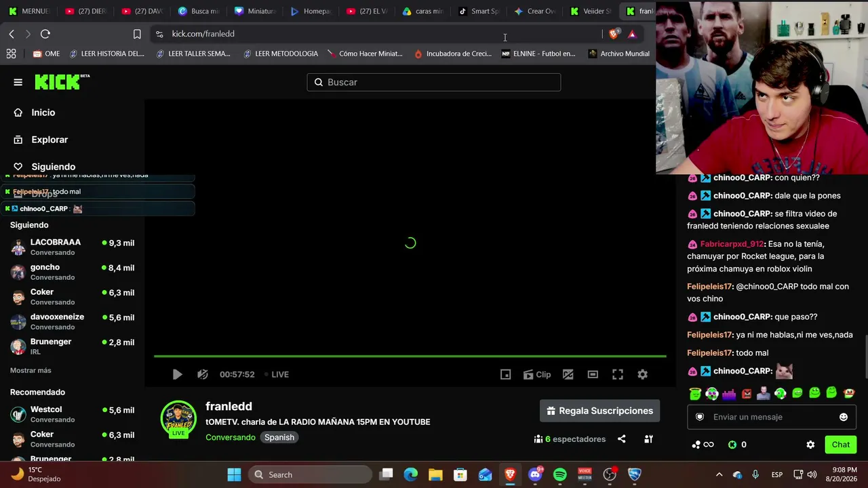Unmute the stream volume icon
This screenshot has width=868, height=488.
tap(202, 374)
